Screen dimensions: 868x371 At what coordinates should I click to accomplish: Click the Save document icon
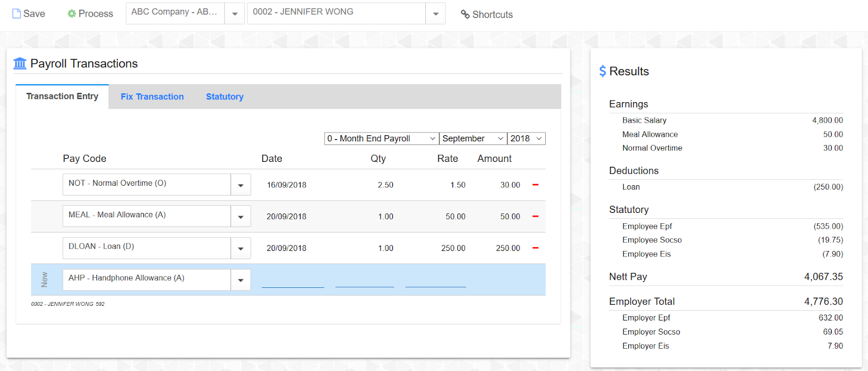click(x=16, y=14)
